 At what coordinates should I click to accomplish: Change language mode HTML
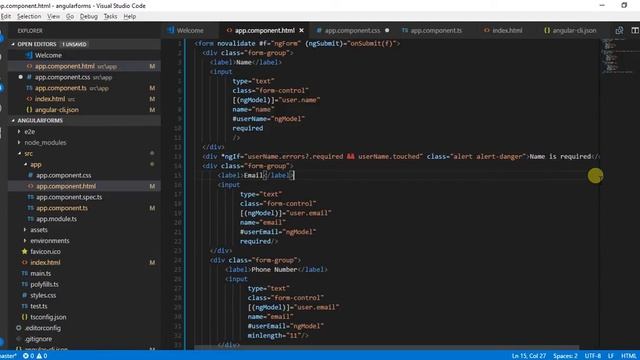(x=629, y=356)
